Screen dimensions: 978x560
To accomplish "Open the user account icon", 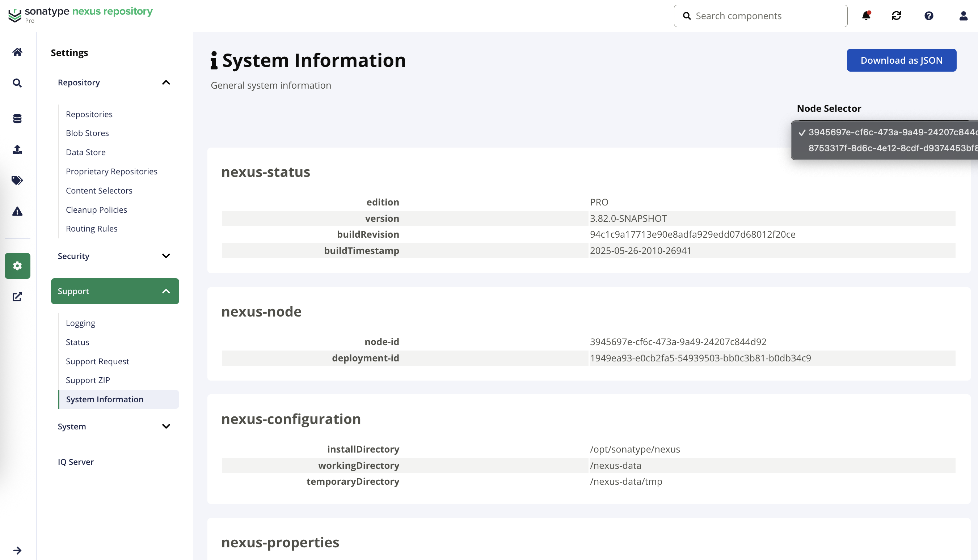I will click(x=963, y=16).
